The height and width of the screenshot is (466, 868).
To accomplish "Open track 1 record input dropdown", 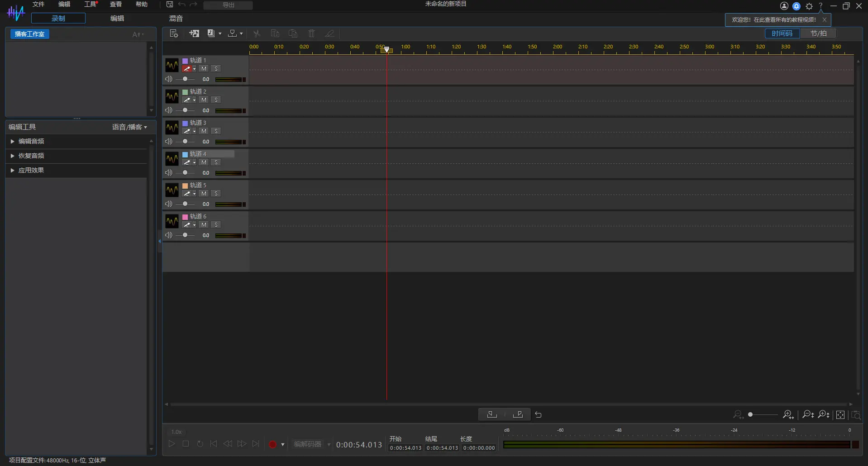I will coord(194,69).
